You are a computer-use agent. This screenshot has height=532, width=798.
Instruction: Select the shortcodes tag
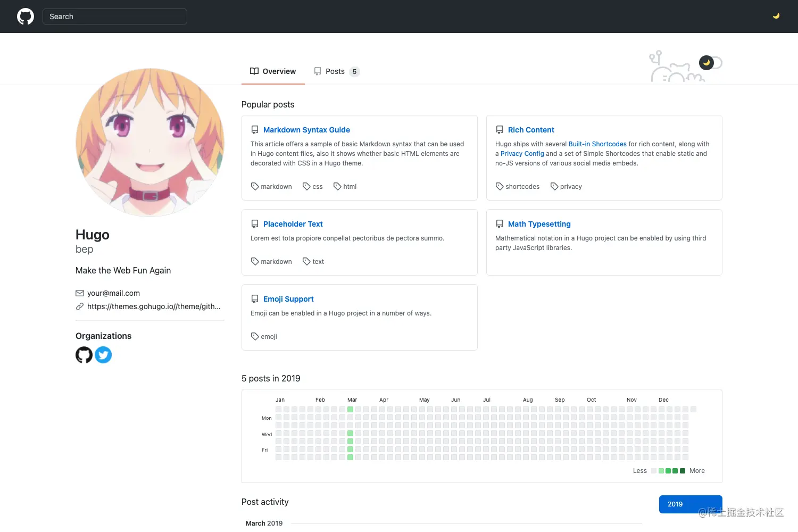(518, 187)
